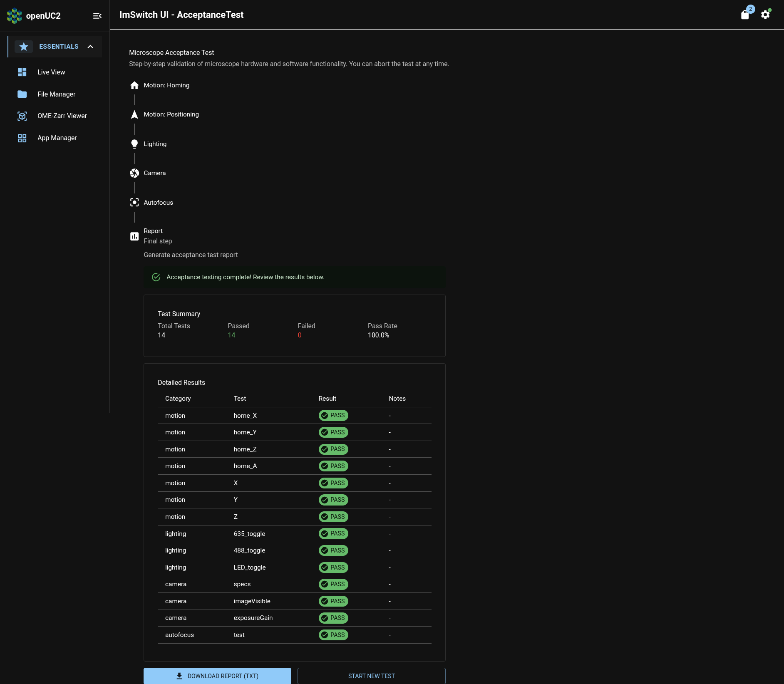
Task: Open the notifications icon showing badge 2
Action: 746,15
